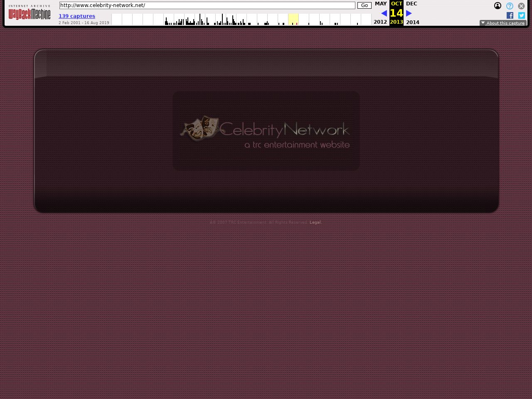Open the Wayback help question mark icon
Viewport: 532px width, 399px height.
coord(510,6)
